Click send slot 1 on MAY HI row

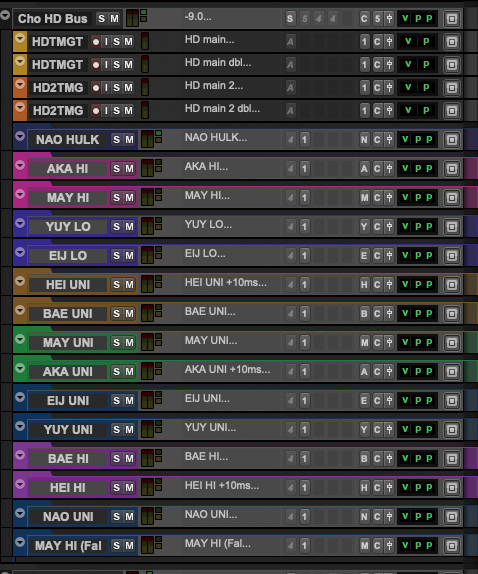[305, 198]
